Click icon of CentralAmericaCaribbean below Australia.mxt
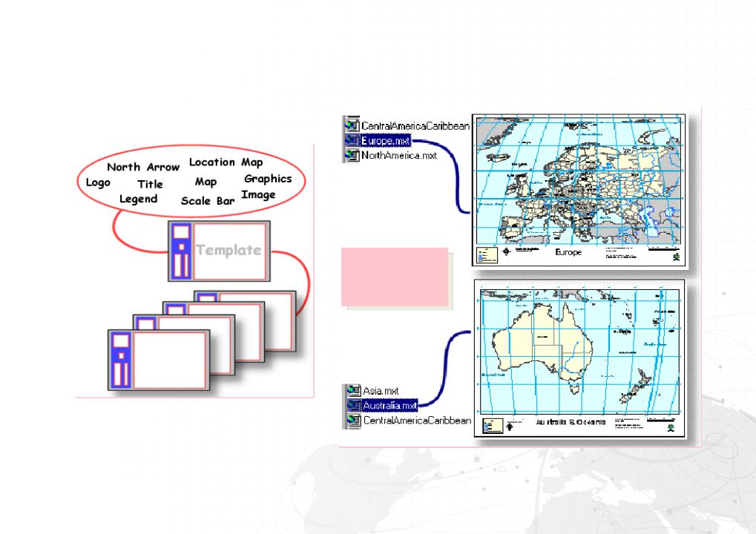This screenshot has height=534, width=756. (353, 421)
